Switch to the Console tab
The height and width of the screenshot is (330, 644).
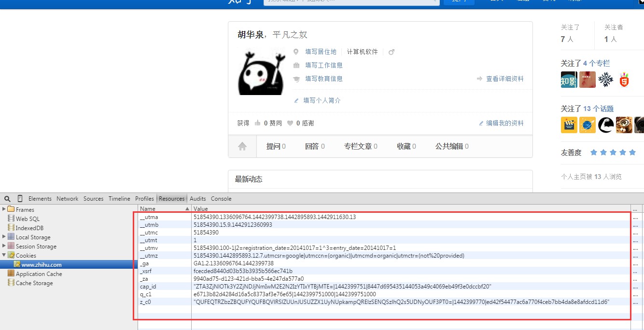coord(221,198)
